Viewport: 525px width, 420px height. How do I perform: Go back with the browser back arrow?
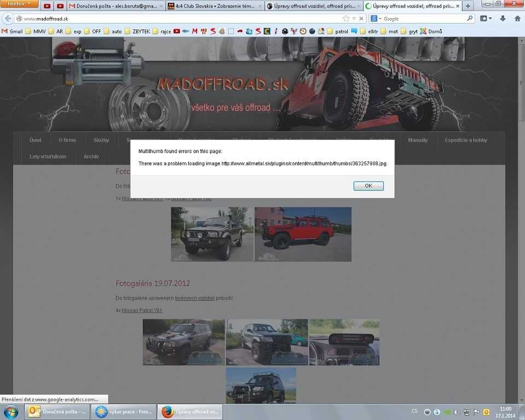pos(8,19)
